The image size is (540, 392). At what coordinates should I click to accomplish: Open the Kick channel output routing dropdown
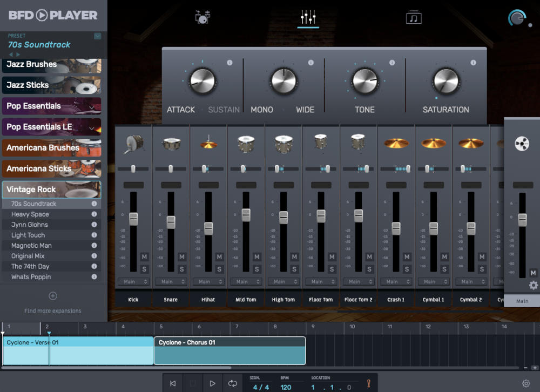[133, 281]
